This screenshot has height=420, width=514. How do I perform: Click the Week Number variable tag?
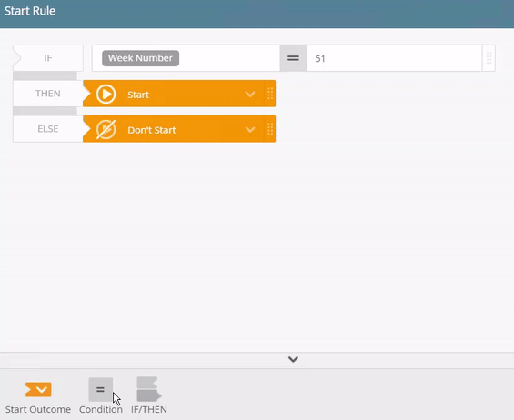[141, 58]
